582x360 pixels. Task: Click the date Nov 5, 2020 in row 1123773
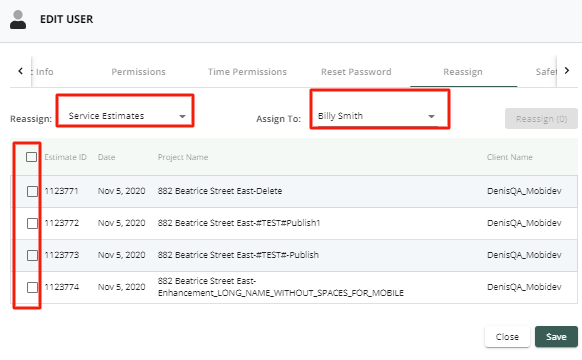tap(121, 255)
